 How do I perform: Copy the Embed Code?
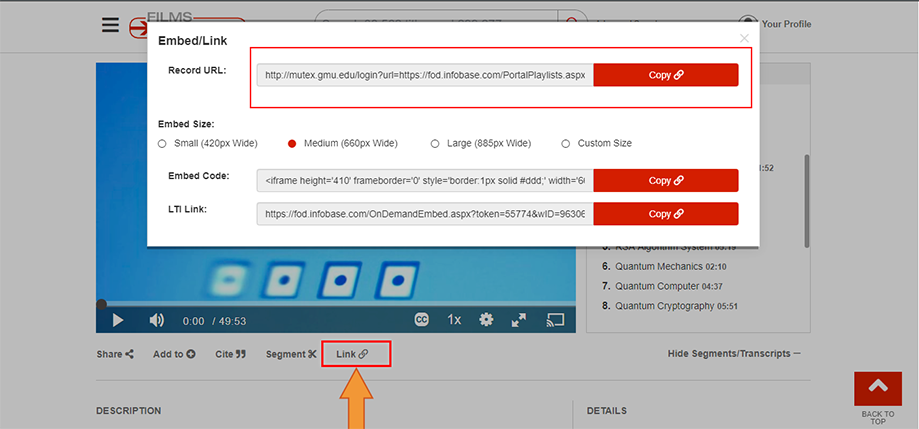(x=666, y=181)
